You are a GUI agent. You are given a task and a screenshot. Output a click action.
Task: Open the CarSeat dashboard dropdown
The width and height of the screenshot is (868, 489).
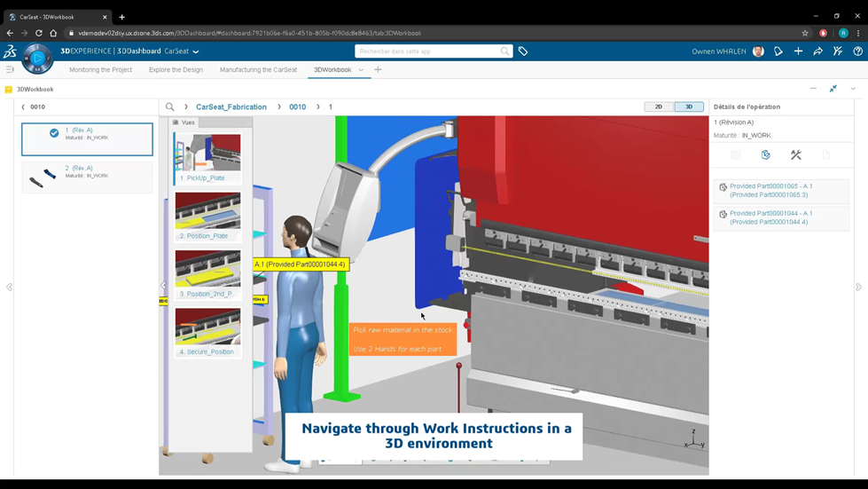(x=196, y=51)
